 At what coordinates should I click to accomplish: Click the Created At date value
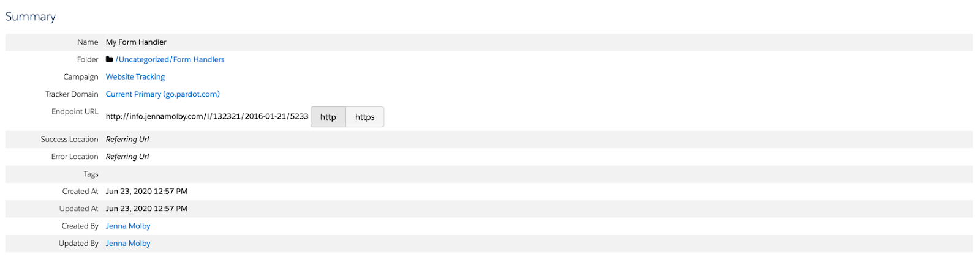coord(147,191)
